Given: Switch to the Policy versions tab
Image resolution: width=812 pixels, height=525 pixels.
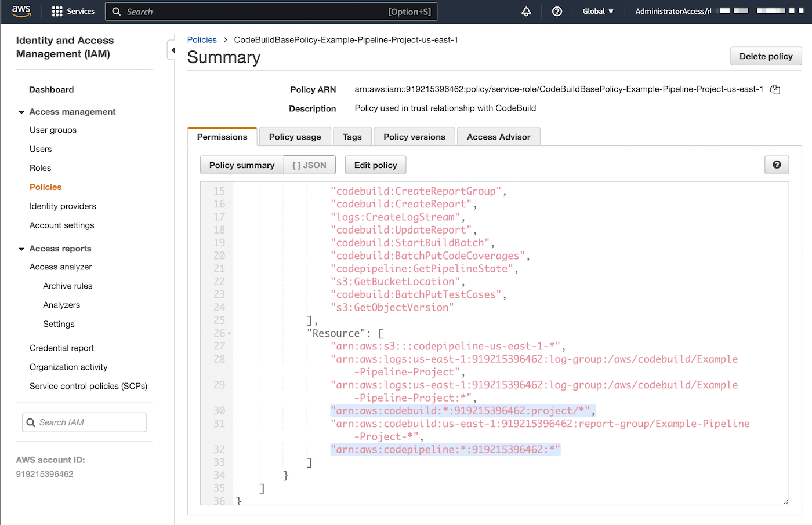Looking at the screenshot, I should coord(414,137).
